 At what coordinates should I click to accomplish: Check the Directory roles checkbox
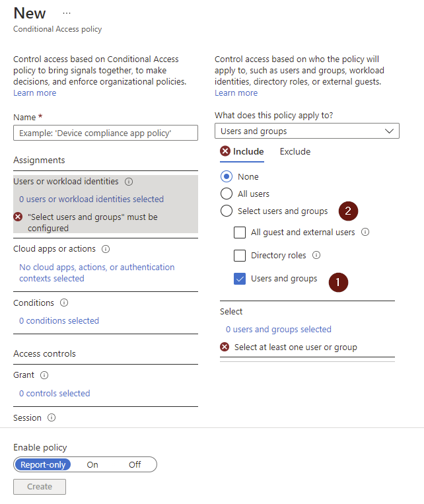240,256
